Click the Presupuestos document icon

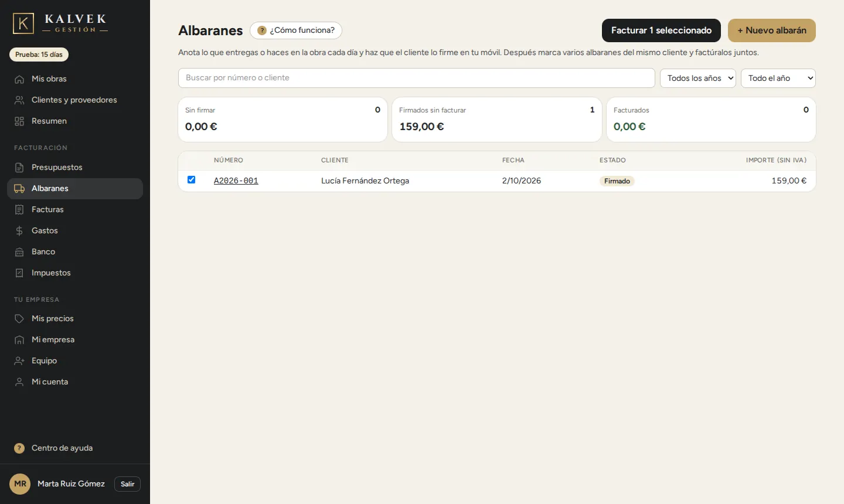click(x=19, y=168)
